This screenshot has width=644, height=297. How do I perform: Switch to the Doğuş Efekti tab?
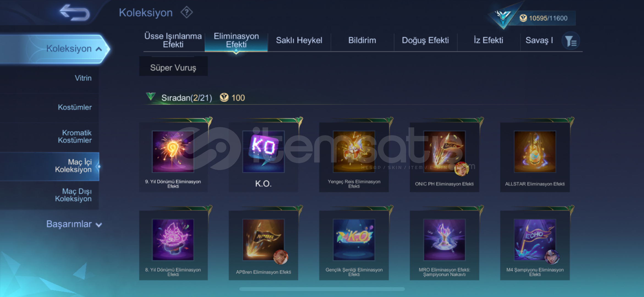(x=425, y=40)
